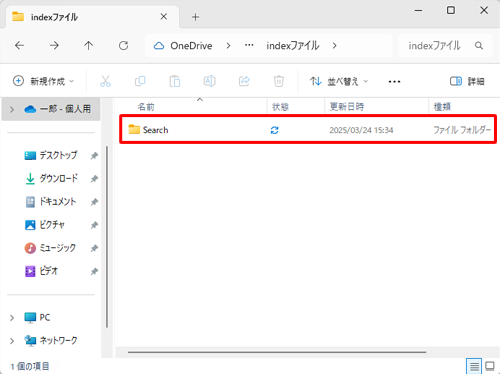The width and height of the screenshot is (500, 374).
Task: Click chevron after OneDrive in breadcrumb
Action: 228,46
